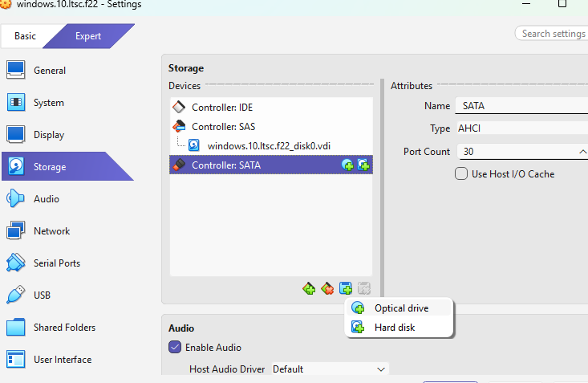Viewport: 588px width, 383px height.
Task: Go to the Audio settings category
Action: coord(46,199)
